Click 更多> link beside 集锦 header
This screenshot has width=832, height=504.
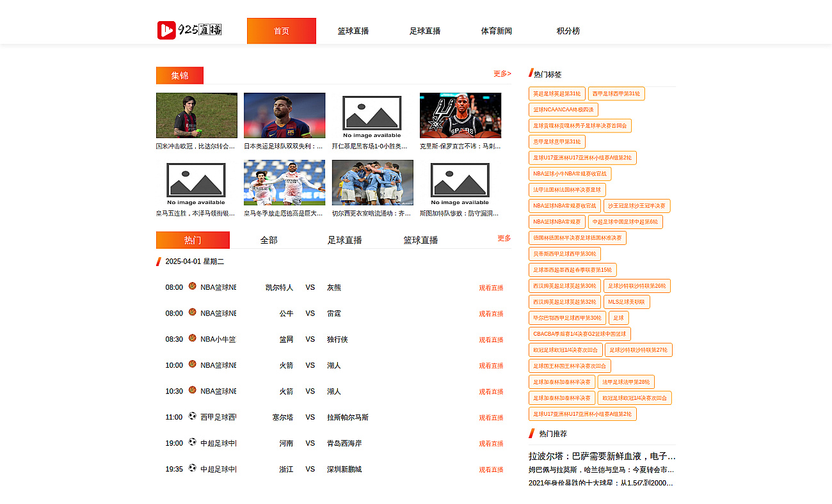point(502,74)
